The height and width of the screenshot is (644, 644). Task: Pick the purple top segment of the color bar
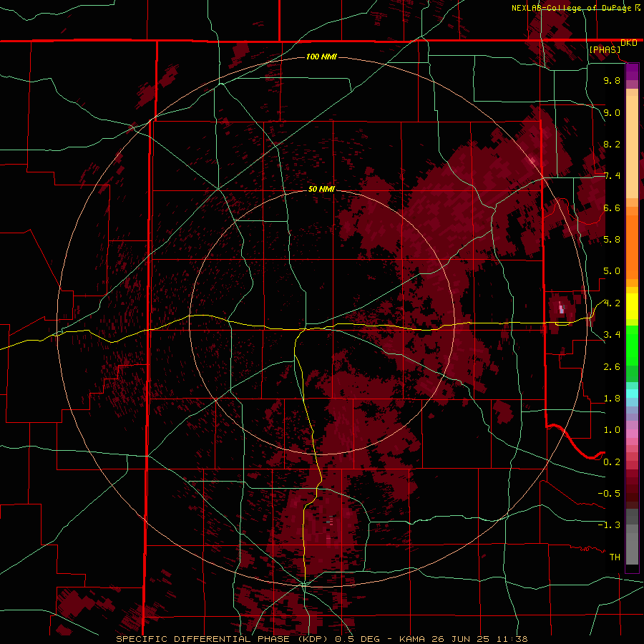click(632, 72)
